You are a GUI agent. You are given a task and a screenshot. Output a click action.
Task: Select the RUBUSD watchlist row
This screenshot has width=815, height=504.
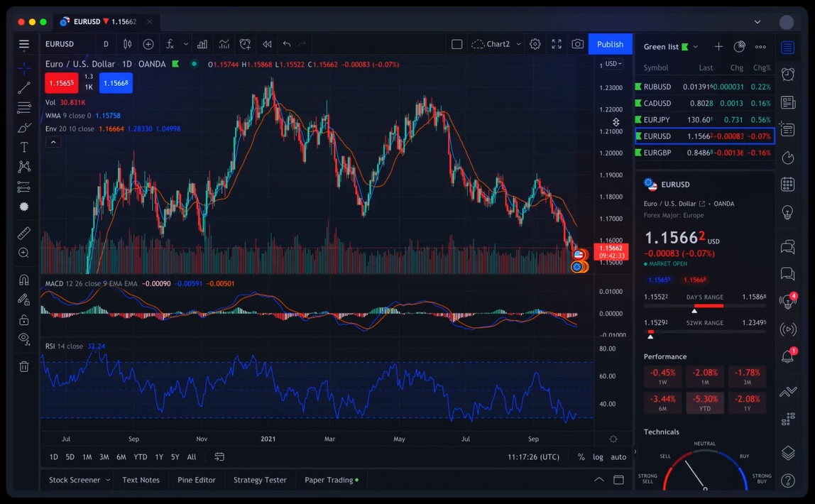(705, 87)
